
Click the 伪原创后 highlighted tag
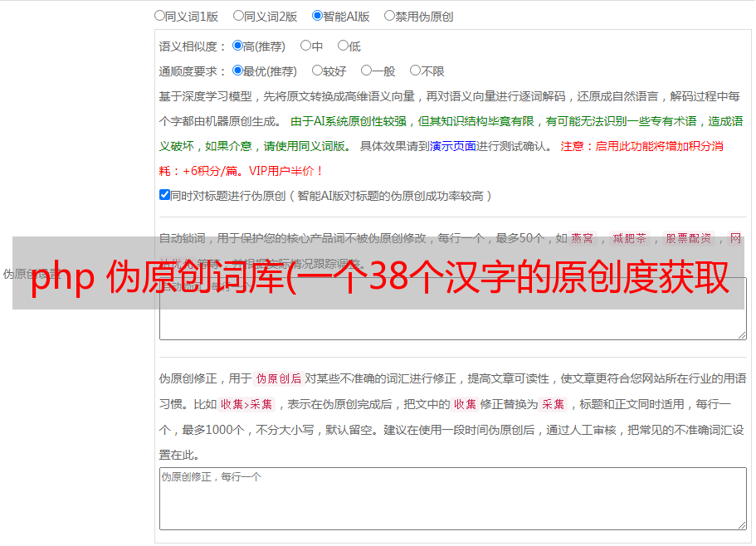pos(279,378)
